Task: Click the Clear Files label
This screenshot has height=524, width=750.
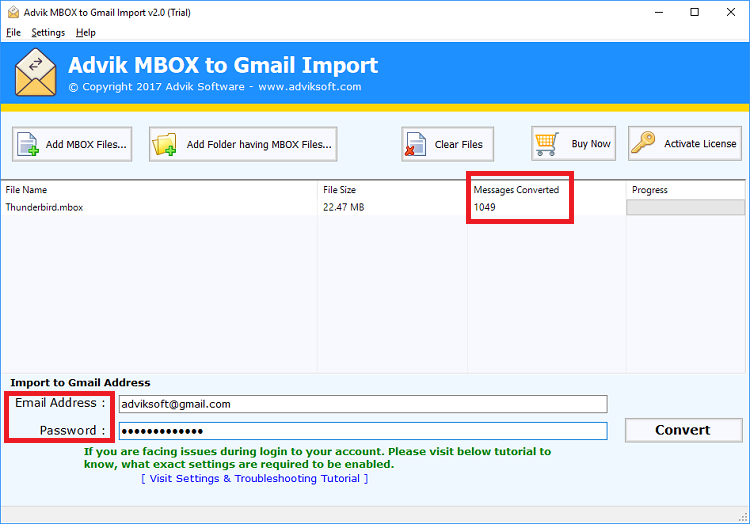Action: (459, 144)
